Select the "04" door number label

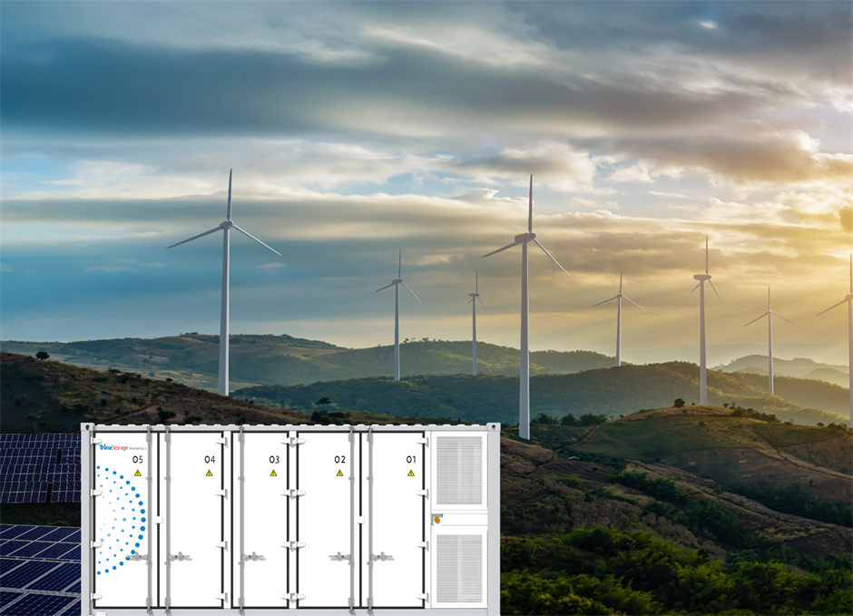210,459
